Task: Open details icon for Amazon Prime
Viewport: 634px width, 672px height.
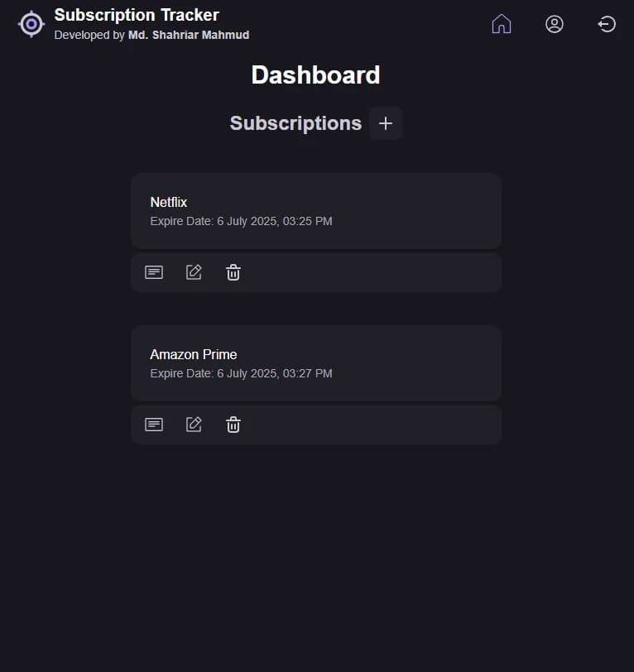Action: point(153,424)
